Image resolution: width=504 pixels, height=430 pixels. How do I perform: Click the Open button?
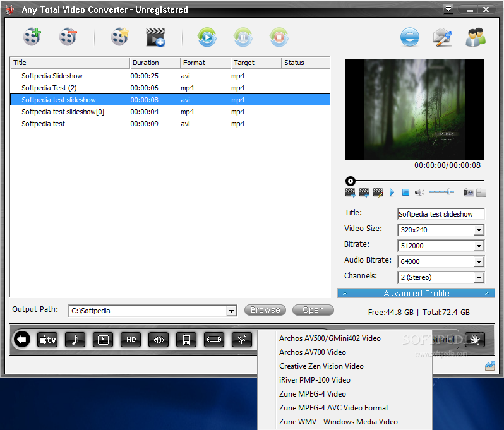pos(313,310)
